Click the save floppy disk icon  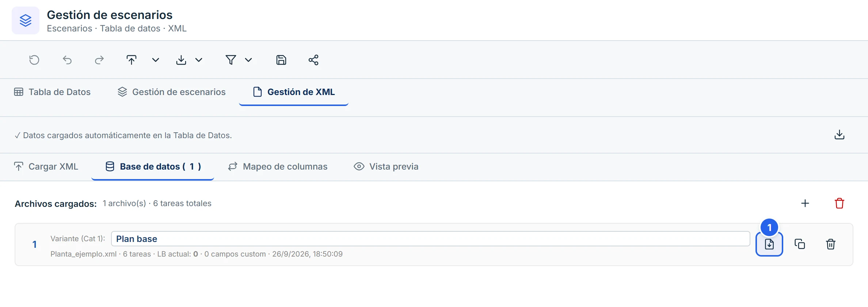click(x=281, y=60)
